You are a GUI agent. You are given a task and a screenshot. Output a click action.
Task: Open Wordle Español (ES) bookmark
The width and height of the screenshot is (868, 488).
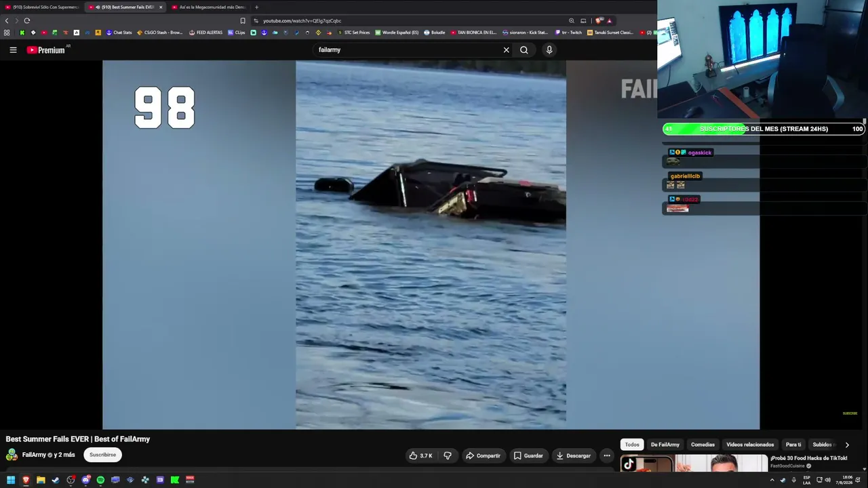pos(397,33)
